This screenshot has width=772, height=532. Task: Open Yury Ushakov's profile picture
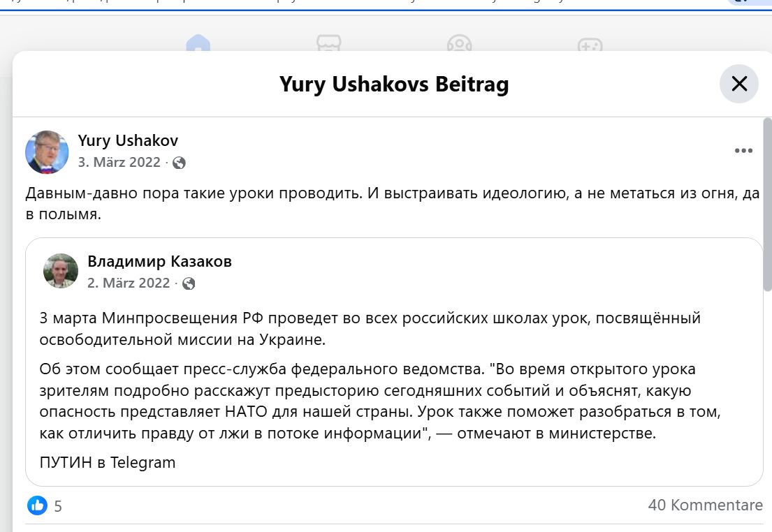(x=47, y=152)
